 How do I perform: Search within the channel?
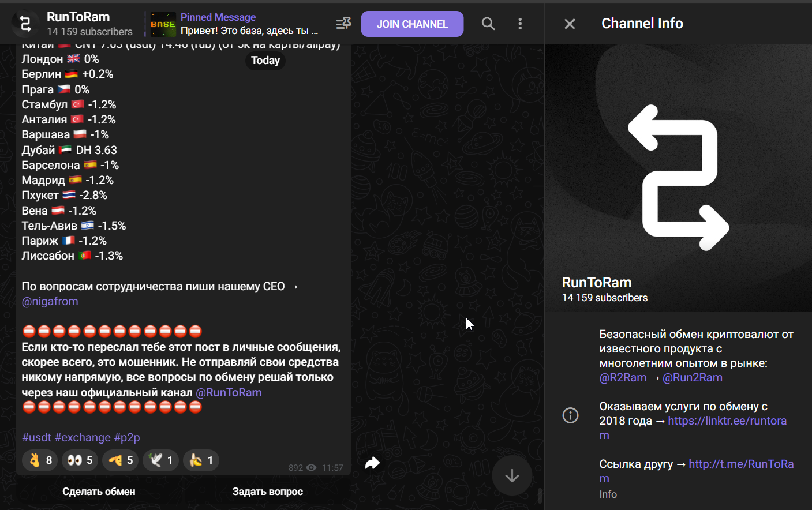[x=488, y=24]
